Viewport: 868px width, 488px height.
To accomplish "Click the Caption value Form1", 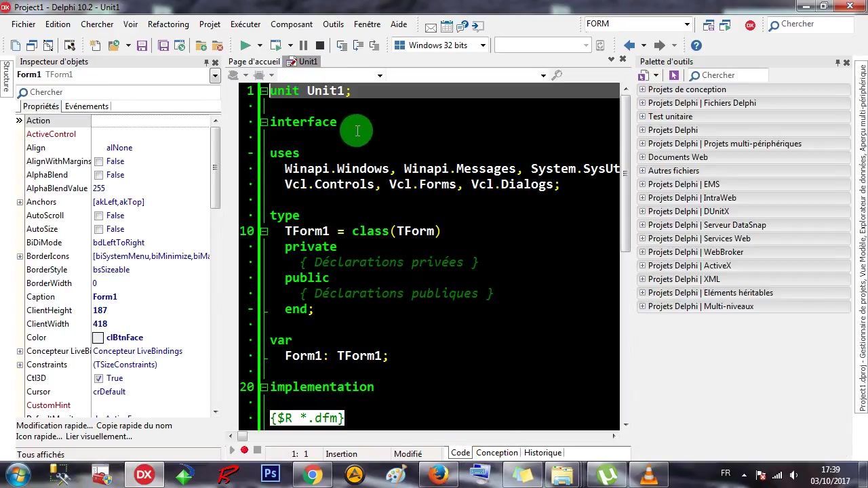I will pyautogui.click(x=104, y=297).
